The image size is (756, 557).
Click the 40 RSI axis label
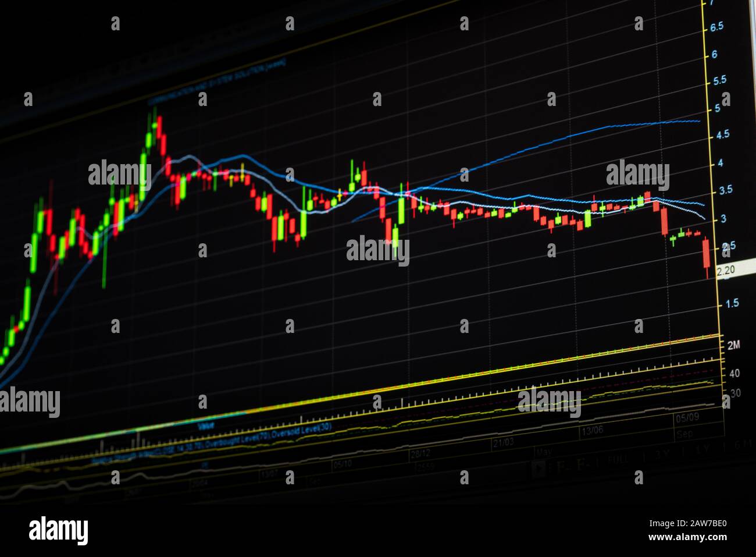tap(734, 373)
